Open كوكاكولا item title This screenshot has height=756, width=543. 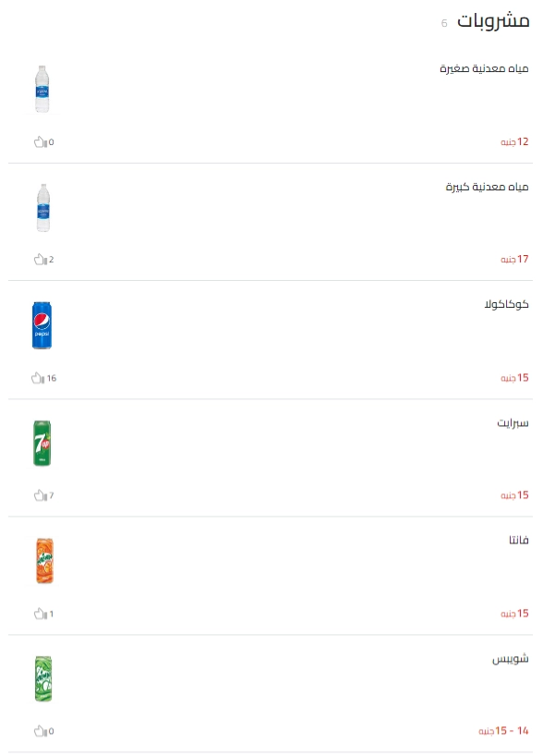pos(506,304)
